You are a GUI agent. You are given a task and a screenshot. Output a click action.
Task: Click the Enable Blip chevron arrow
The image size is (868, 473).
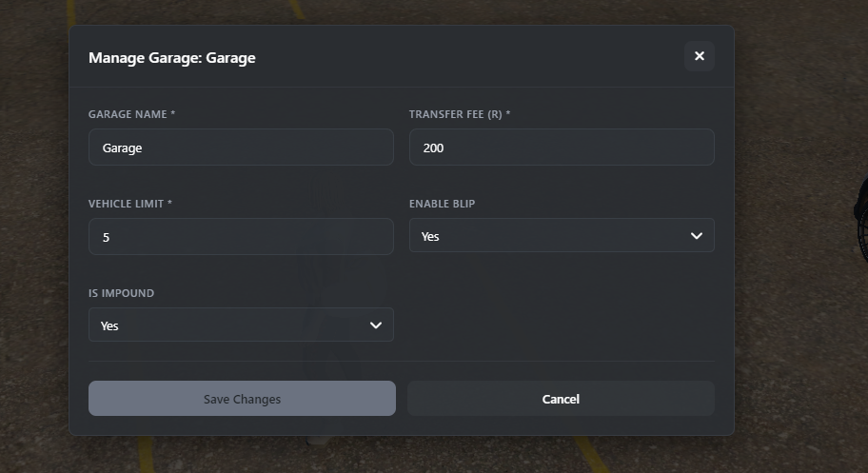coord(697,236)
